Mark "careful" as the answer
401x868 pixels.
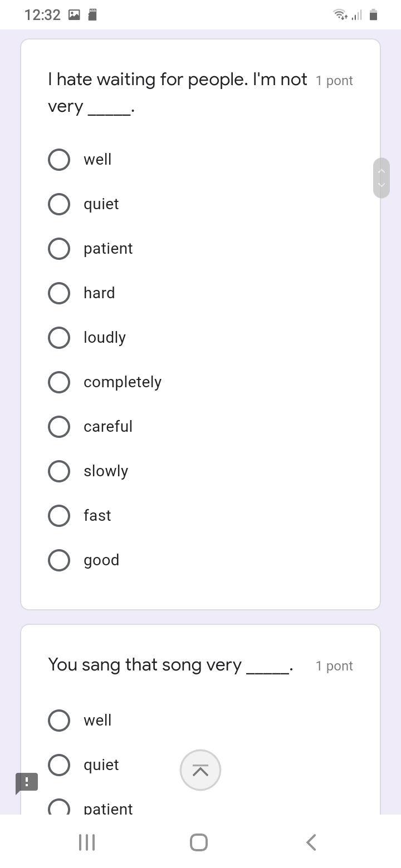(59, 427)
